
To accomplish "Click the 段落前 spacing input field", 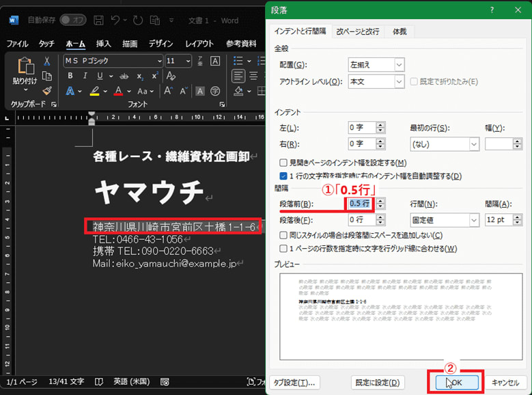I will [359, 203].
